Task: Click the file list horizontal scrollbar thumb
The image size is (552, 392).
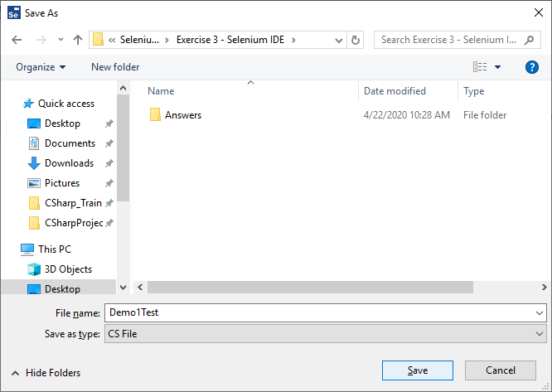Action: pos(310,287)
